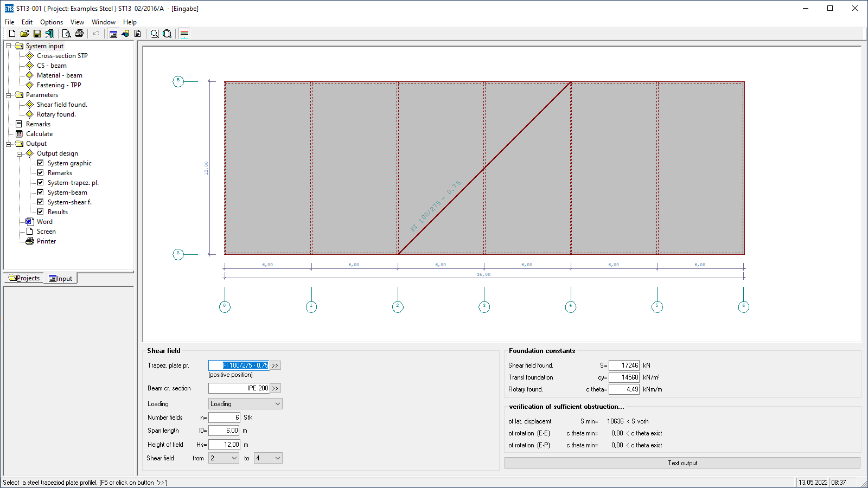
Task: Select Word output in the tree
Action: (x=44, y=222)
